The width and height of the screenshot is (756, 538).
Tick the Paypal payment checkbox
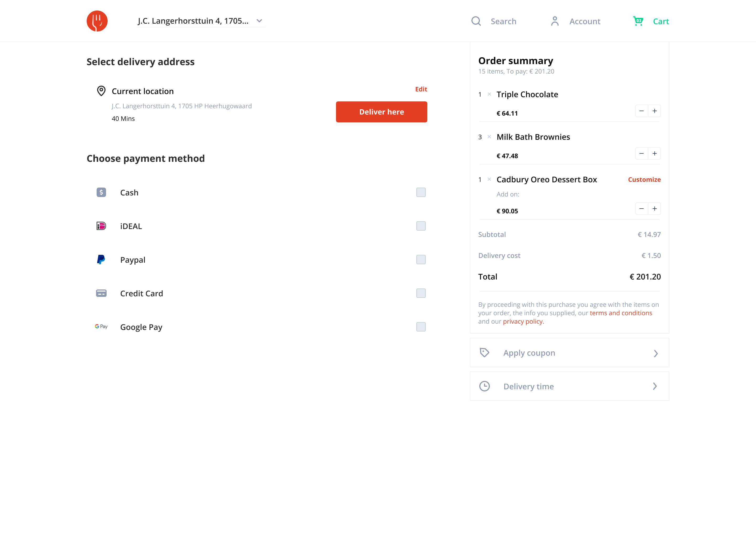coord(421,259)
